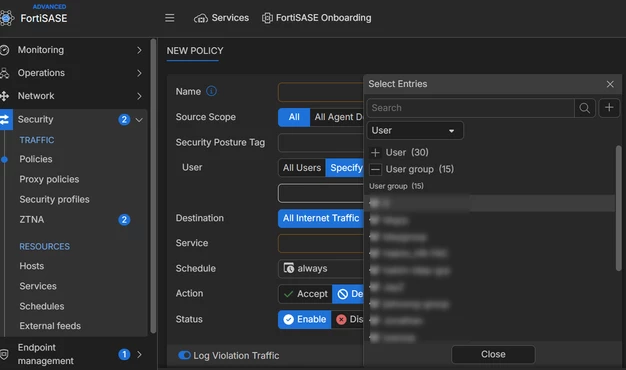Open the ZTNA menu item

(32, 220)
